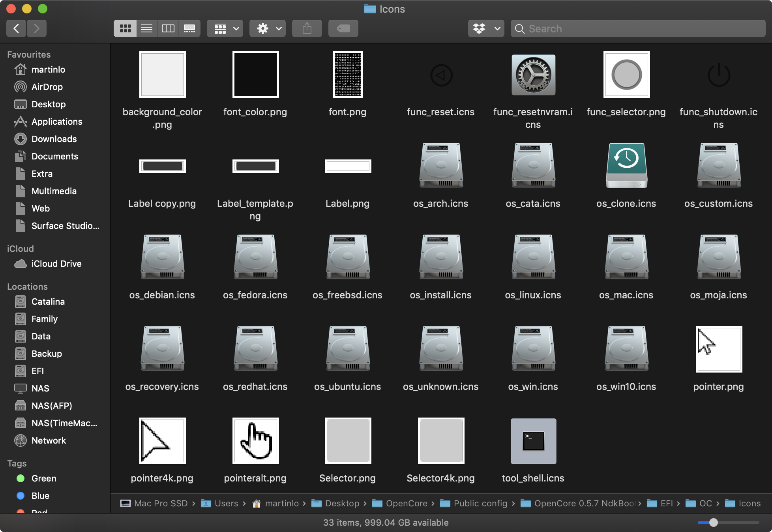Switch to list view mode
The image size is (772, 532).
click(147, 28)
